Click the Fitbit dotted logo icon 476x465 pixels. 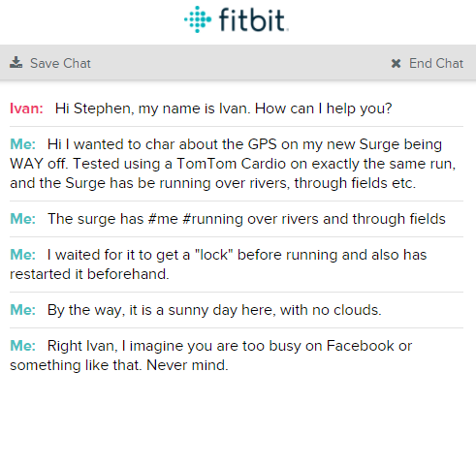pos(198,19)
